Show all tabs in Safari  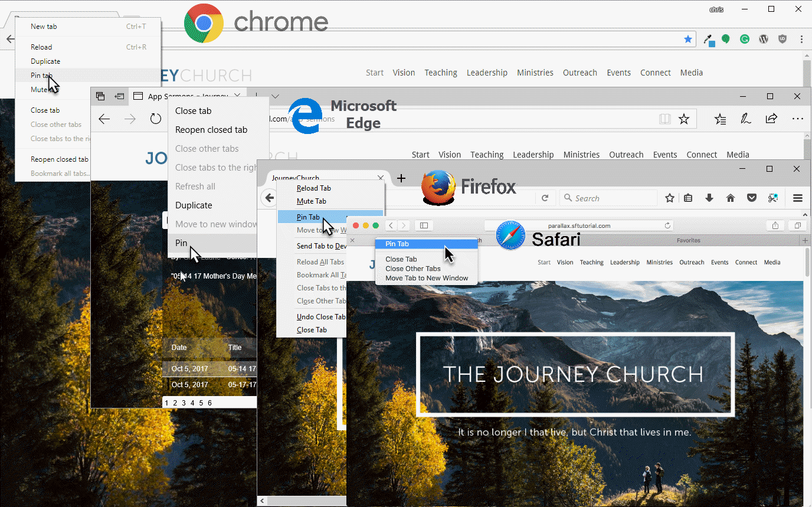pos(797,225)
